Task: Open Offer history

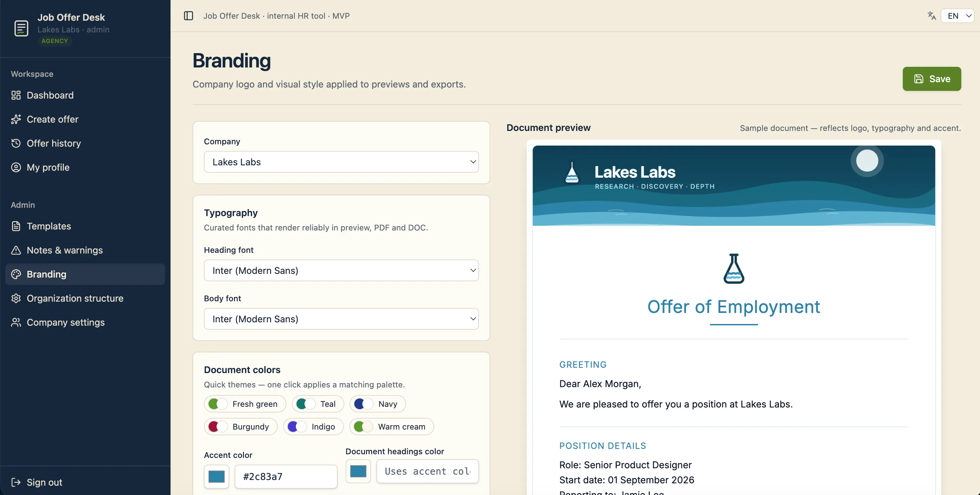Action: click(85, 143)
